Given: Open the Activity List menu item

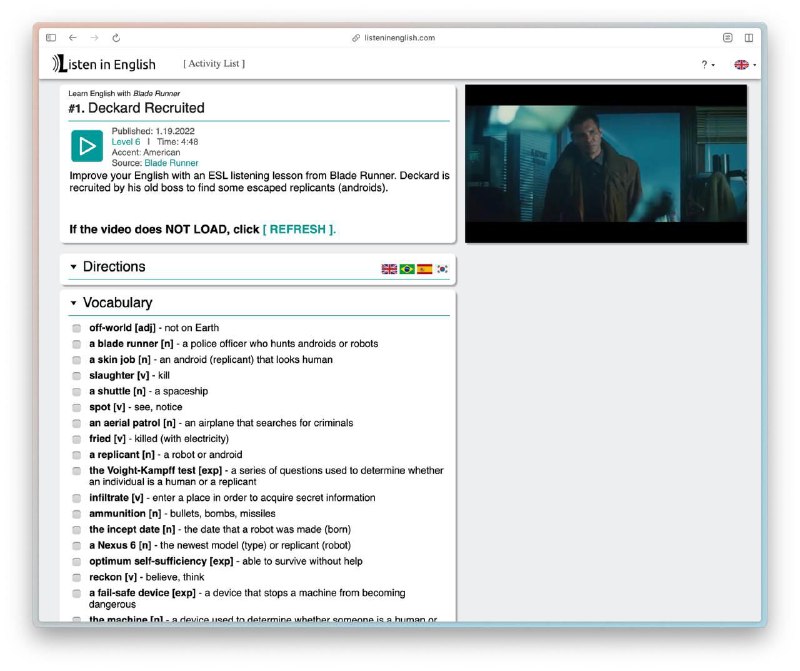Looking at the screenshot, I should point(214,64).
